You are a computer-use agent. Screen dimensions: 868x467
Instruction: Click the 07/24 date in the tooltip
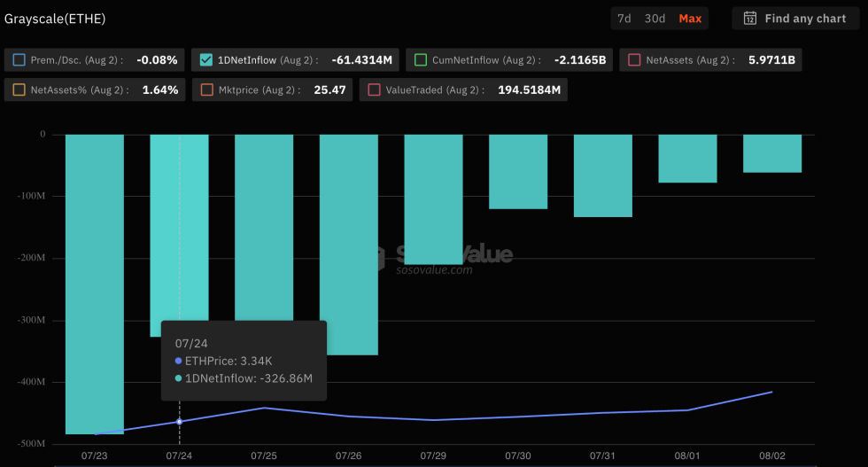tap(191, 344)
